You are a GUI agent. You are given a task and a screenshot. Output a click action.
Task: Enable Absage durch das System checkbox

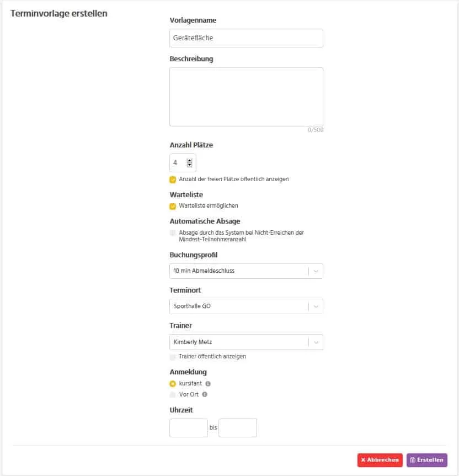(x=173, y=232)
